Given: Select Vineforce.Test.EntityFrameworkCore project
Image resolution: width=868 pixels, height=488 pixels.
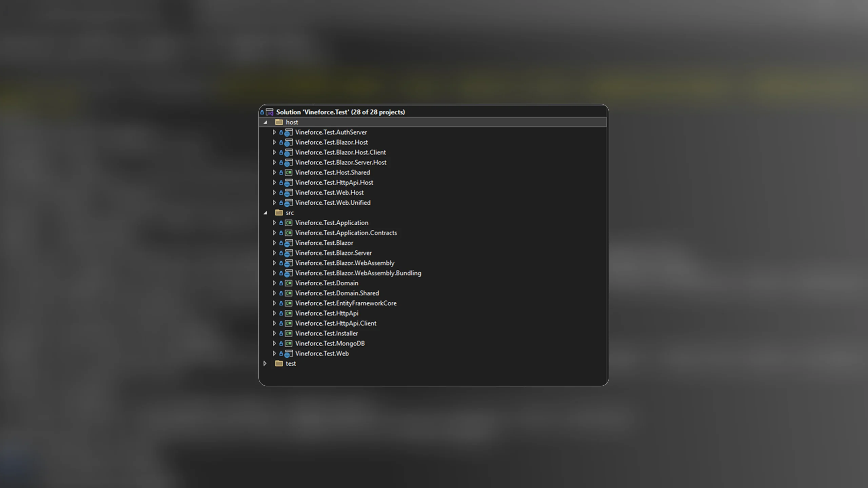Looking at the screenshot, I should tap(346, 303).
